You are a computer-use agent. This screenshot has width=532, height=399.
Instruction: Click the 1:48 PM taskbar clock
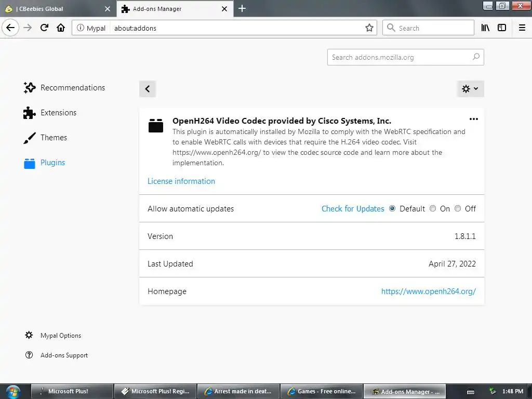click(513, 391)
